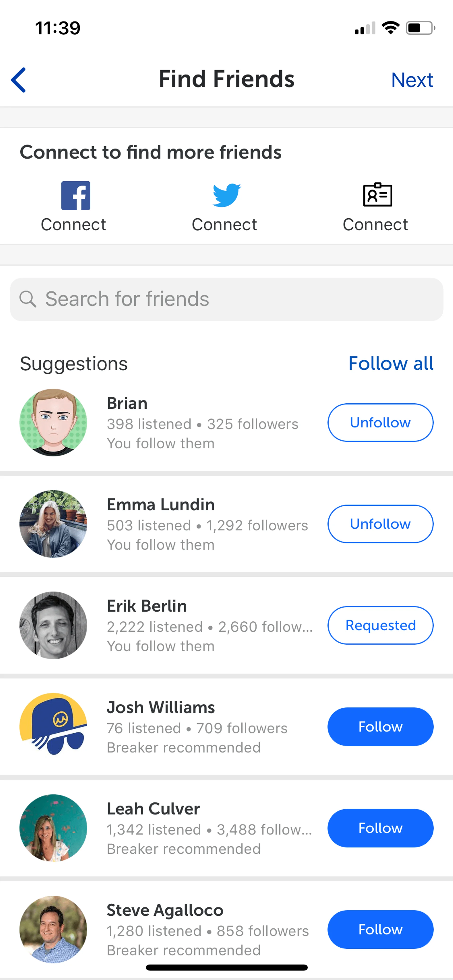Screen dimensions: 453x980
Task: Open Emma Lundin's profile photo
Action: tap(53, 524)
